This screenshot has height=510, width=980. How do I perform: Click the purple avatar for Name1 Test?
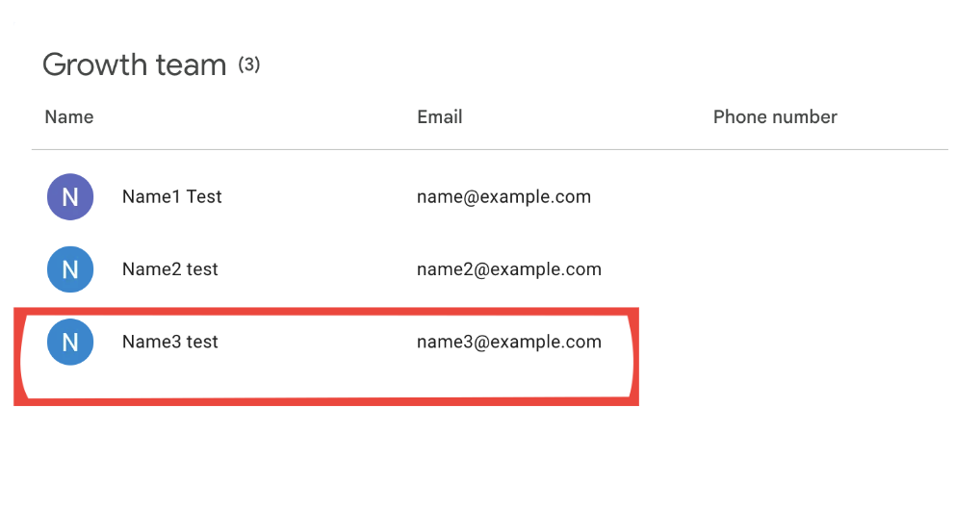70,197
